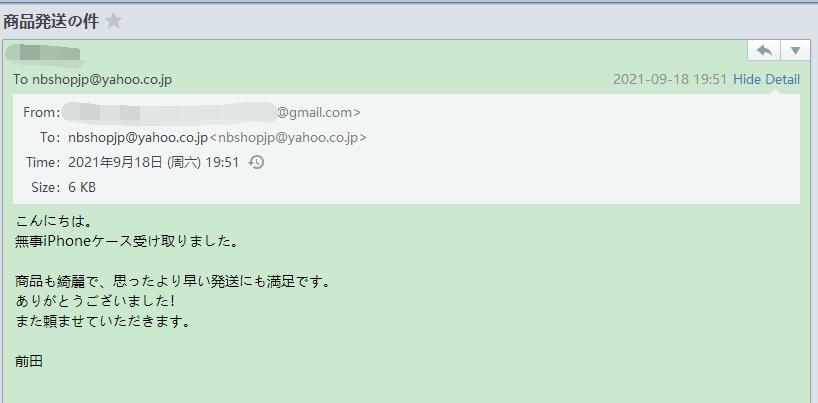This screenshot has height=403, width=818.
Task: Click the From address ending in @gmail.com
Action: [211, 112]
